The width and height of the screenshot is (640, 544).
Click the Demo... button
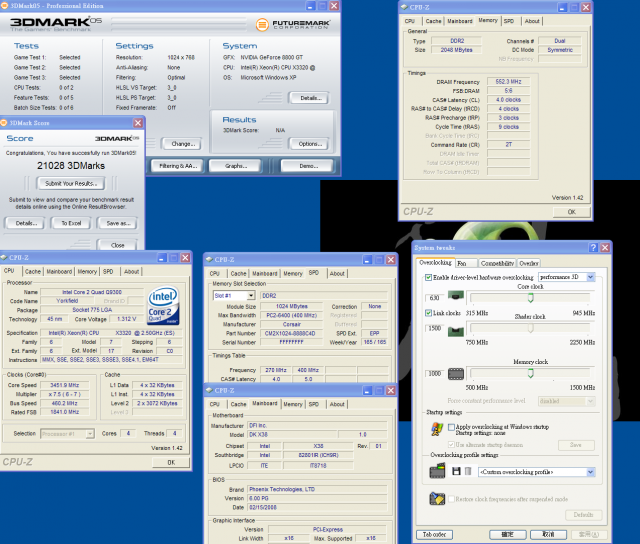click(308, 166)
